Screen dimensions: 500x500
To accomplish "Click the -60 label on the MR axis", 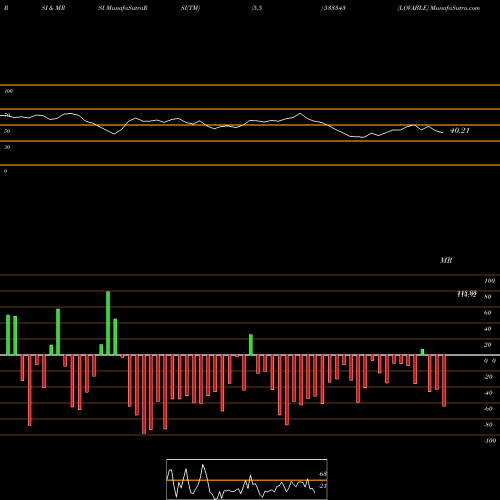I will (x=488, y=409).
